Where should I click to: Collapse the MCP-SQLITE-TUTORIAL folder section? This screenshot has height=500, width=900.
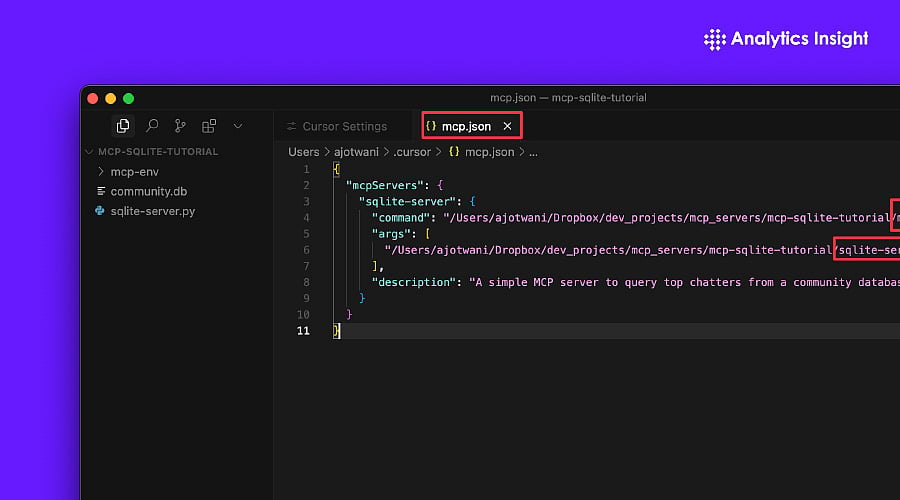point(152,152)
